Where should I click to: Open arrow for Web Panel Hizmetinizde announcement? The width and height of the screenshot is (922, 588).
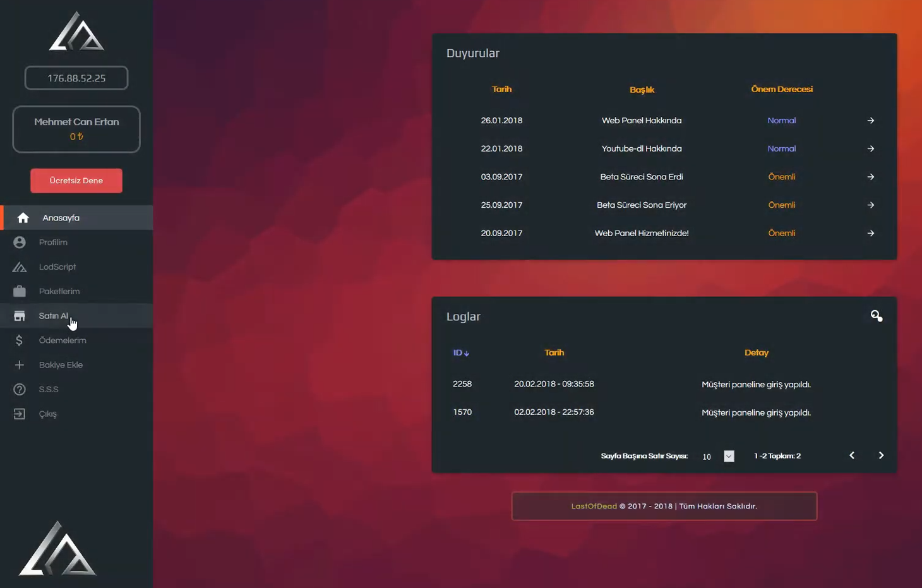871,234
